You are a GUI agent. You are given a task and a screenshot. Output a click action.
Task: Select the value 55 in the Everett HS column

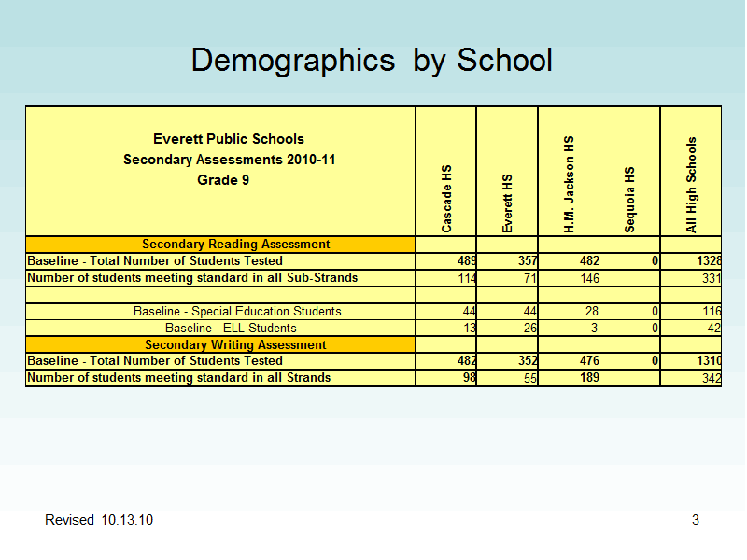530,378
